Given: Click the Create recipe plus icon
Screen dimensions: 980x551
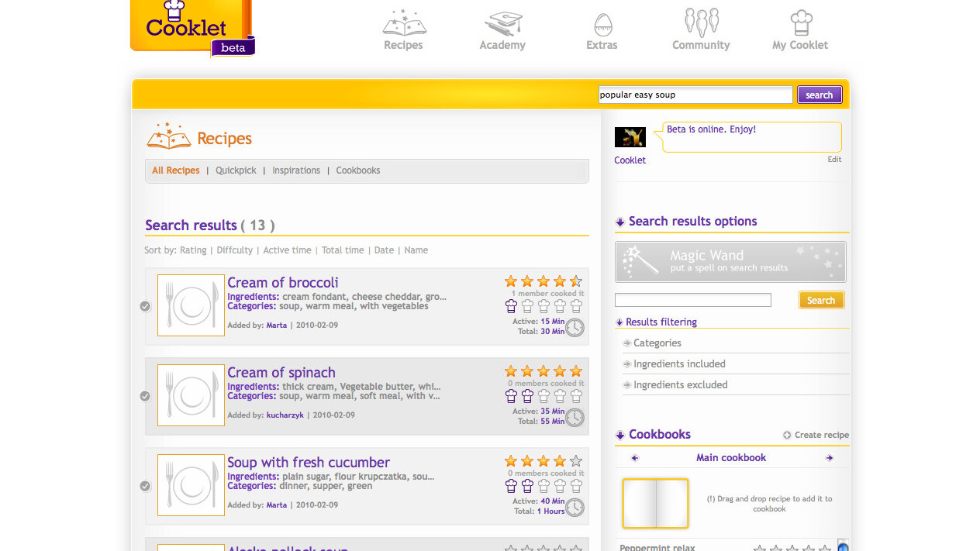Looking at the screenshot, I should [787, 436].
